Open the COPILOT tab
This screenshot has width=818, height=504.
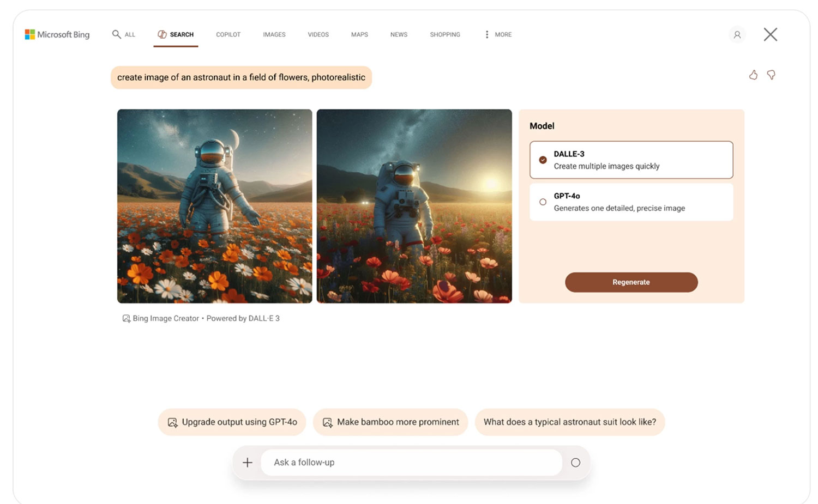click(x=228, y=34)
